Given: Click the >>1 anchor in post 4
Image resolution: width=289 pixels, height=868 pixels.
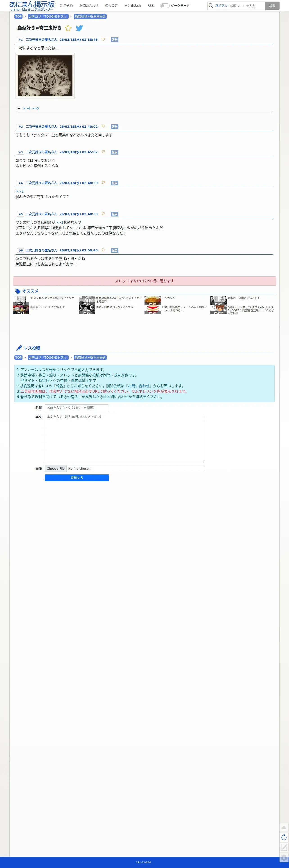Looking at the screenshot, I should [x=20, y=191].
